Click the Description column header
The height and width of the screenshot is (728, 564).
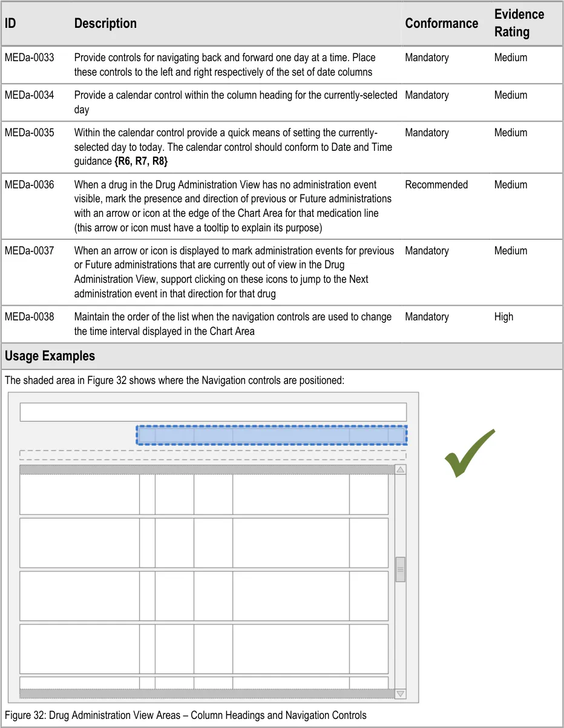pos(105,24)
